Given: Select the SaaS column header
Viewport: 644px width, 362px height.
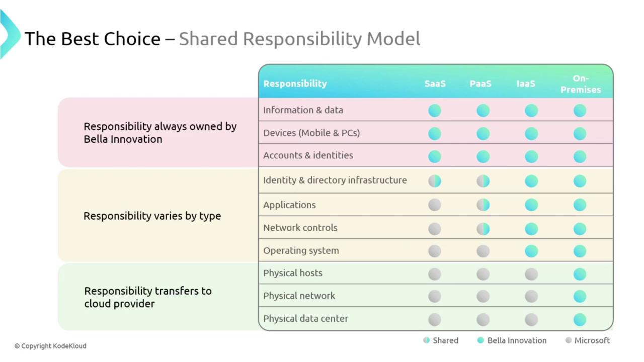Looking at the screenshot, I should pyautogui.click(x=435, y=84).
